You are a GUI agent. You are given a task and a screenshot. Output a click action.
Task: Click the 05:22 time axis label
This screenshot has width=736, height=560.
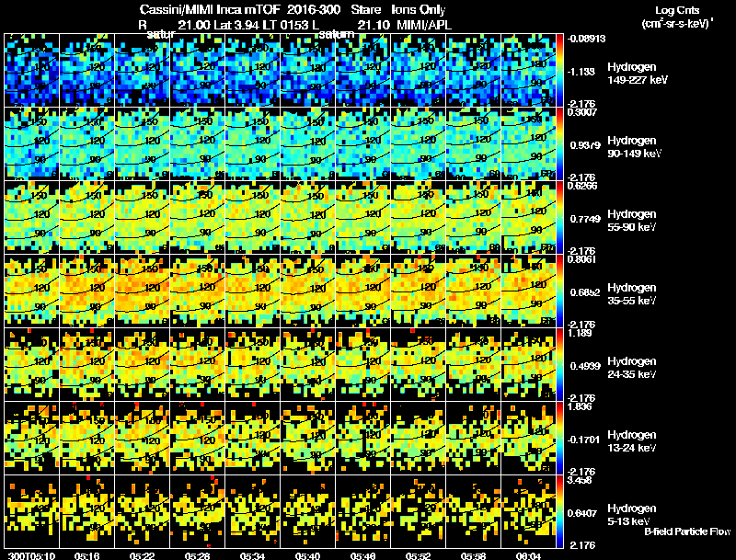pyautogui.click(x=142, y=555)
